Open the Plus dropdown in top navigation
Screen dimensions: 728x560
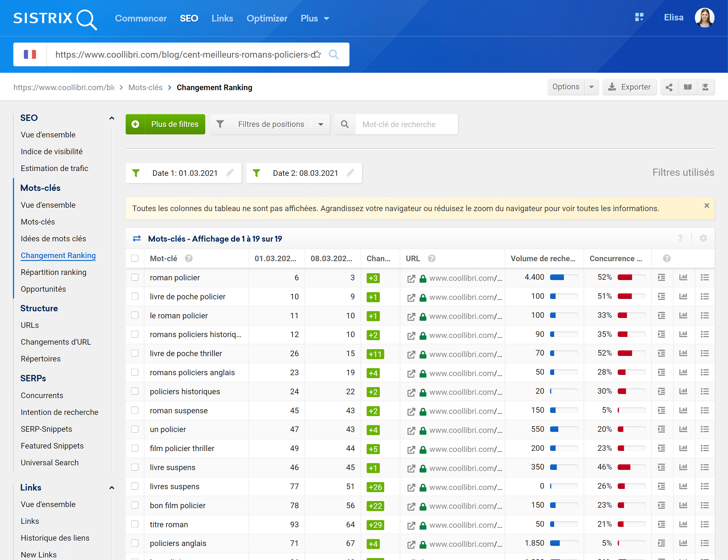pyautogui.click(x=315, y=19)
